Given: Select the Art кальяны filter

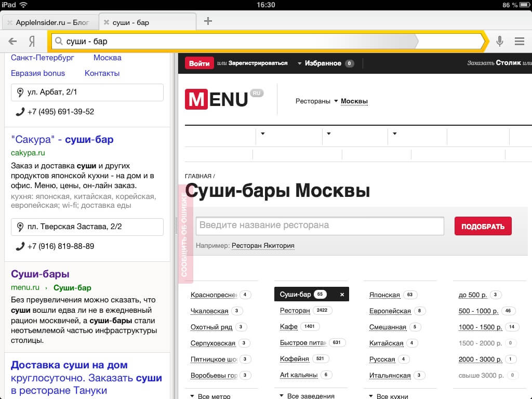Looking at the screenshot, I should (299, 375).
